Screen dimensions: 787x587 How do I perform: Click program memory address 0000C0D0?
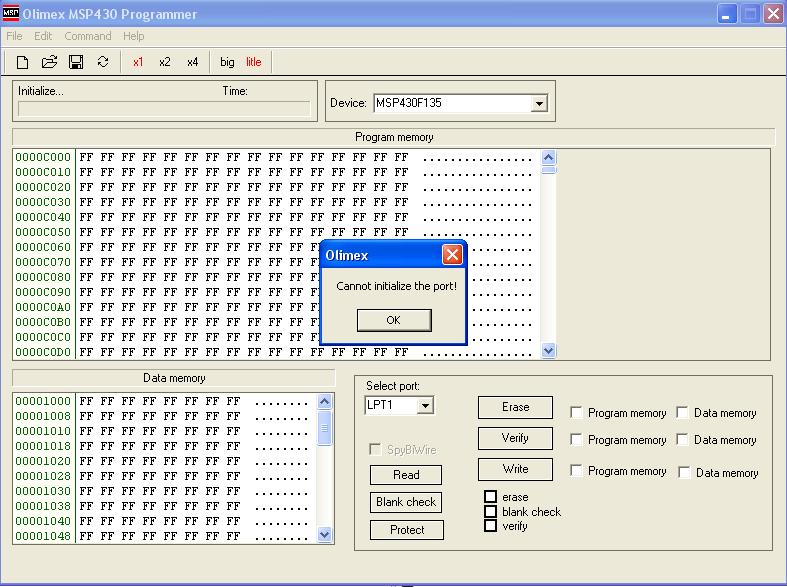(x=43, y=352)
